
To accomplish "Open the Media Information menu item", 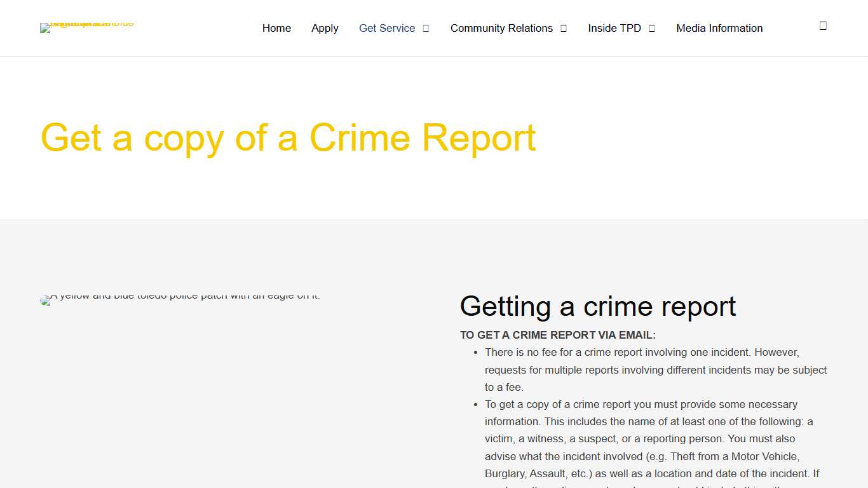I will pyautogui.click(x=719, y=28).
